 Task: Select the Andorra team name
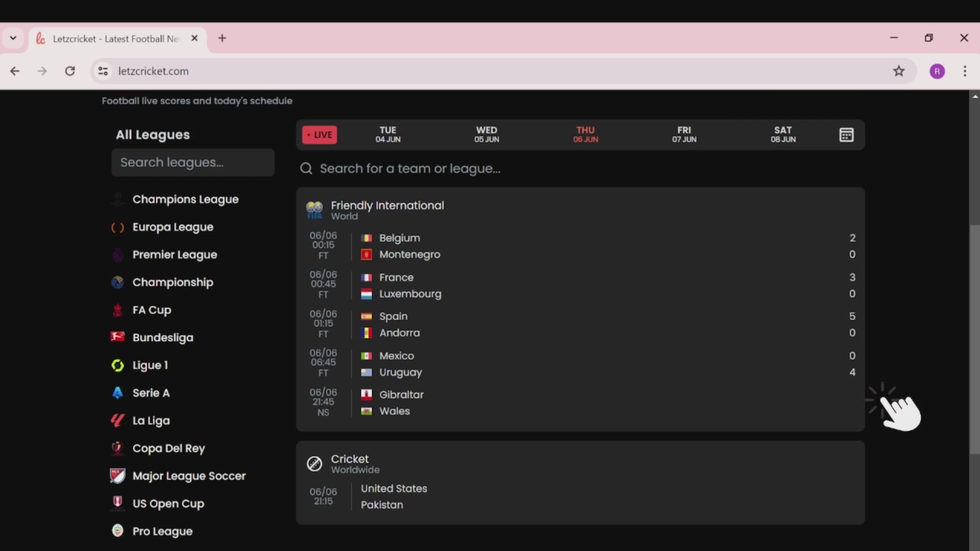coord(400,333)
